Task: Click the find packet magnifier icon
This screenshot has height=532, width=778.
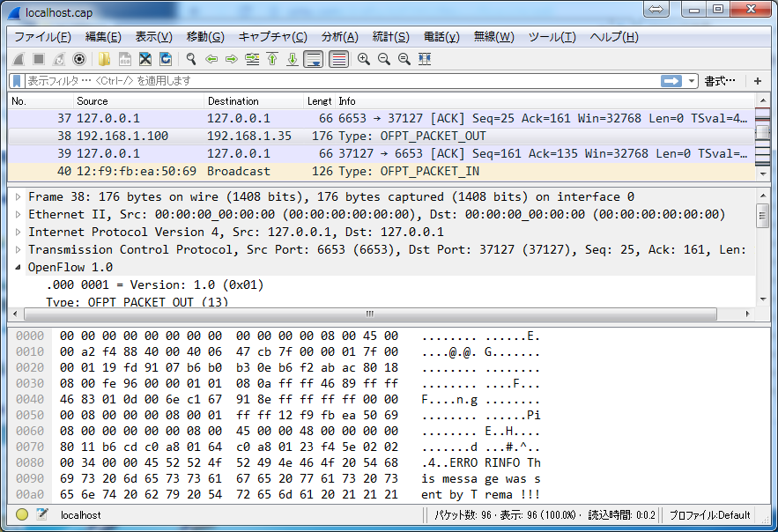Action: coord(191,60)
